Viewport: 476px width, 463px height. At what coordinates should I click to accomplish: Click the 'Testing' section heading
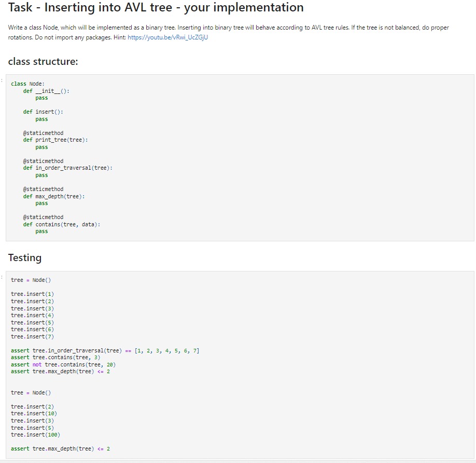[24, 257]
